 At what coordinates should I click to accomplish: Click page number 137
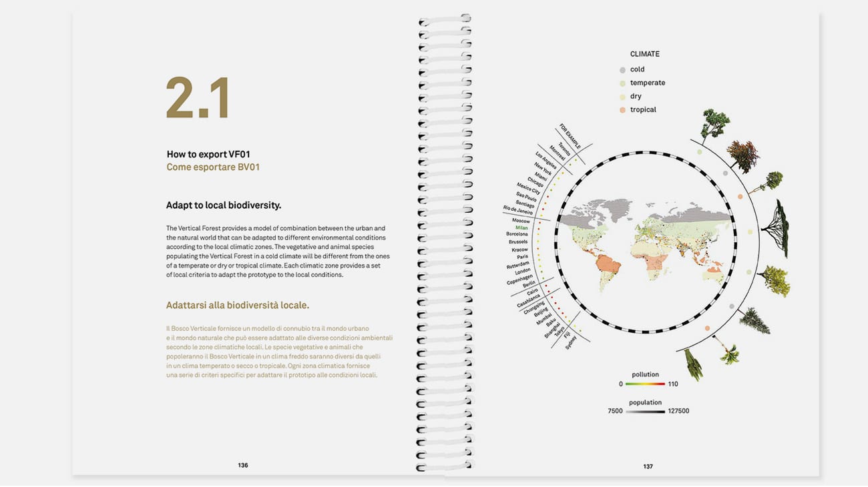648,466
